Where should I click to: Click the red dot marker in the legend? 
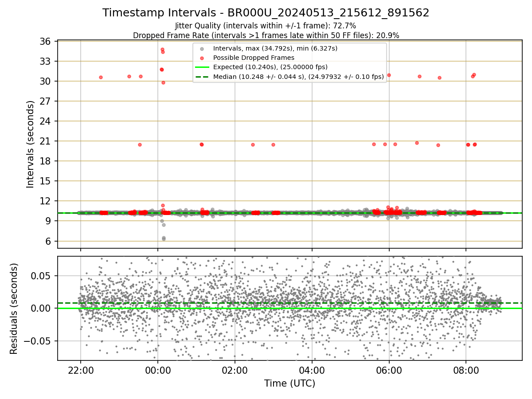coord(202,58)
